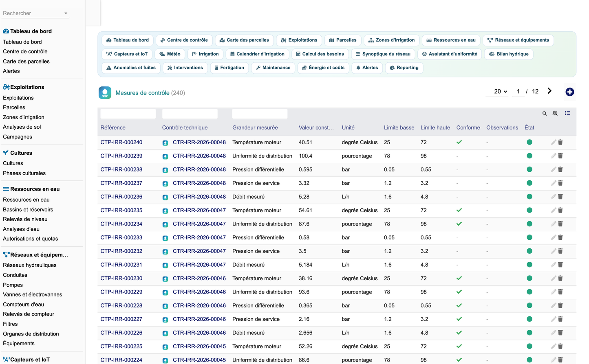Open Zones d'irrigation in the sidebar
Screen dimensions: 589x364
click(24, 117)
